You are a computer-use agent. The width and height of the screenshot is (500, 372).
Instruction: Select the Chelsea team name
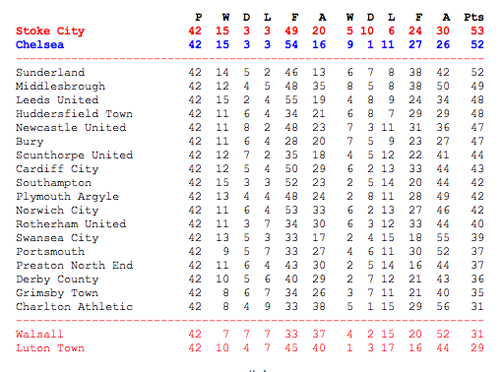coord(40,45)
